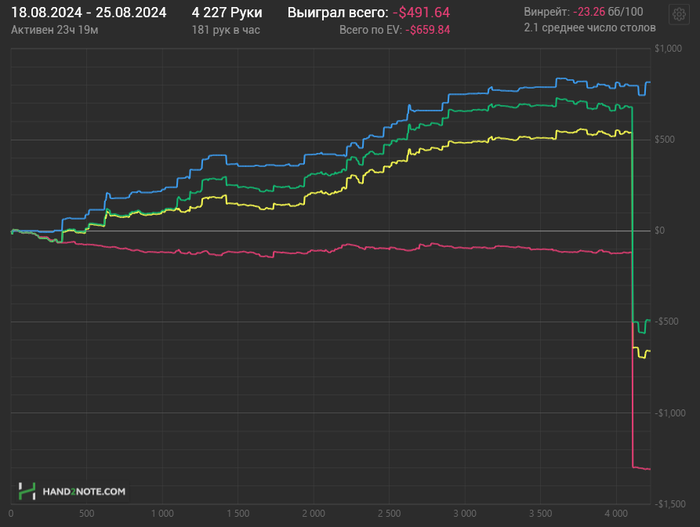Click the -$1,500 y-axis label
The height and width of the screenshot is (527, 700).
pyautogui.click(x=670, y=504)
